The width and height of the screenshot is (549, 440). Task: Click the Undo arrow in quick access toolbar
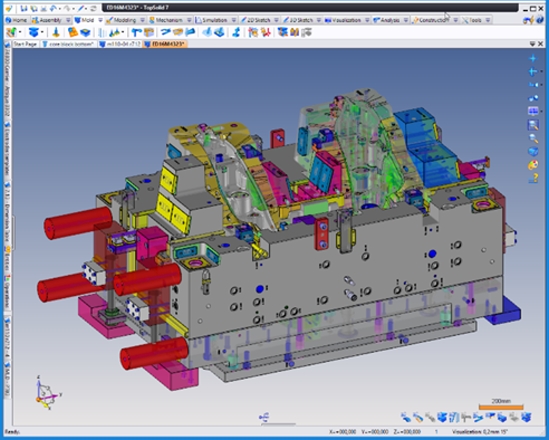[x=53, y=8]
